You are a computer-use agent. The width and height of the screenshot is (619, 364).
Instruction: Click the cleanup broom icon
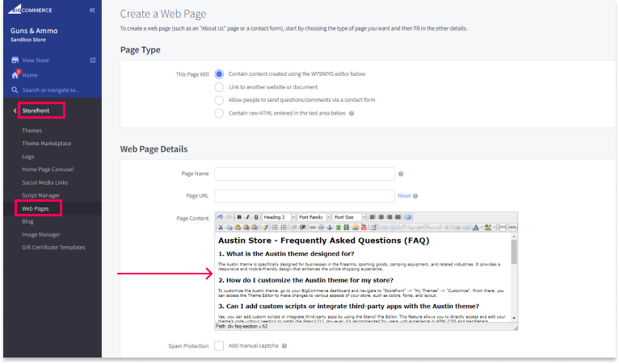(x=265, y=227)
